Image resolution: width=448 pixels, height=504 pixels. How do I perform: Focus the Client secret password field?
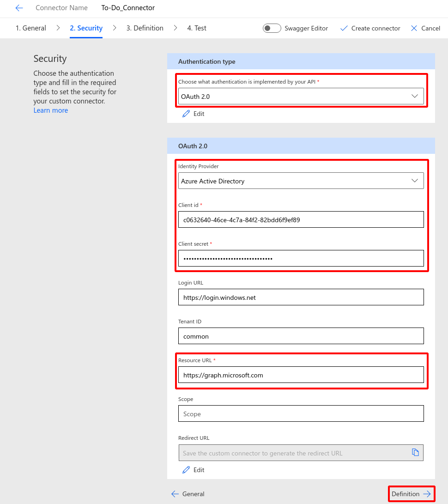click(x=301, y=259)
